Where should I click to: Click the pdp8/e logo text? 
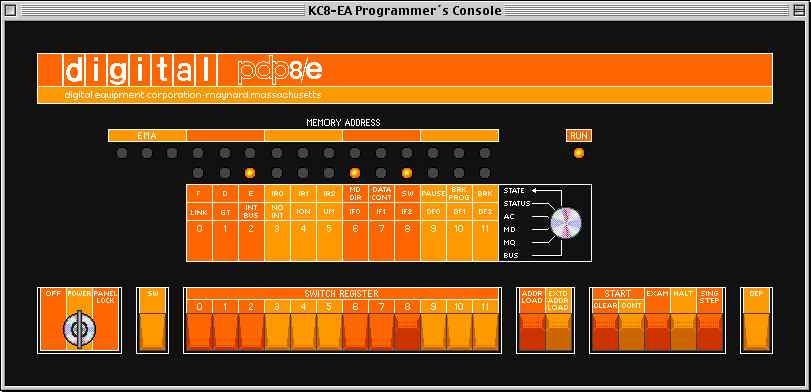(281, 71)
